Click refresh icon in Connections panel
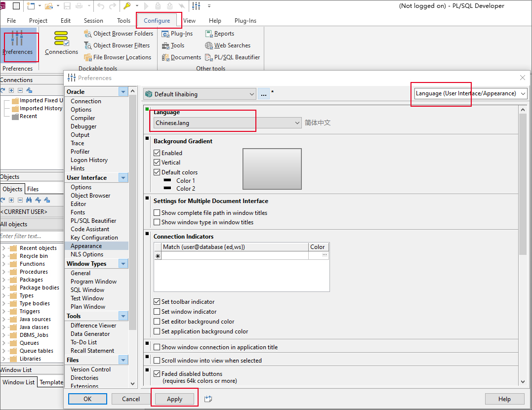Screen dimensions: 532x410 [2, 90]
